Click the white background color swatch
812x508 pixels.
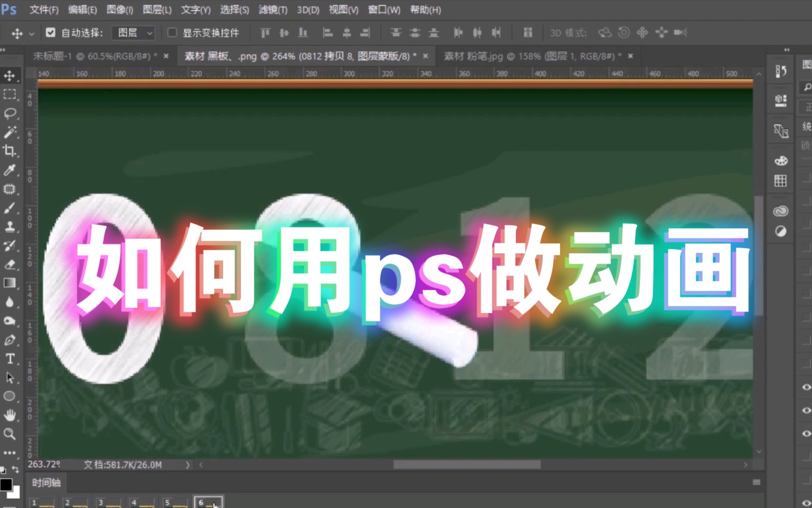pos(16,493)
